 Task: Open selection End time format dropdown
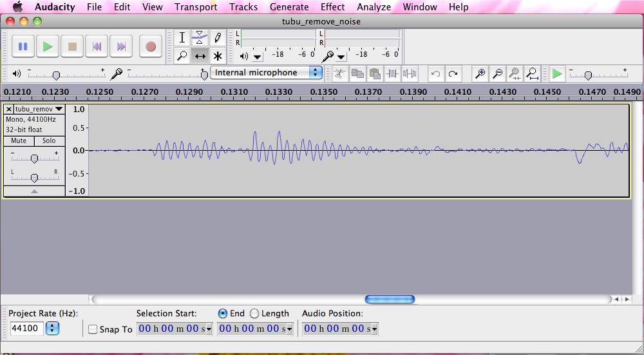coord(289,329)
